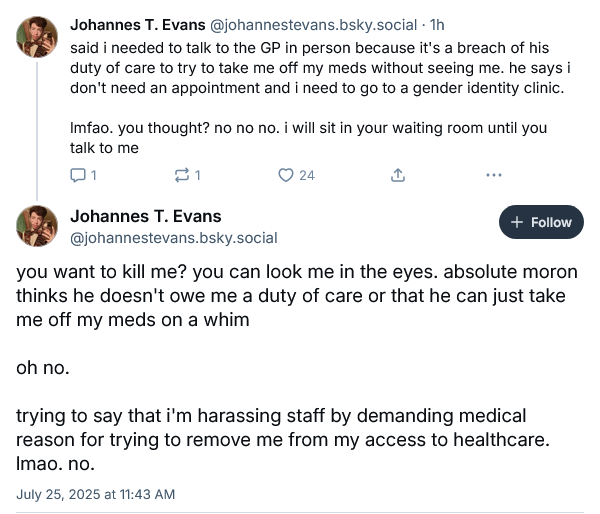
Task: Click the reply speech bubble icon
Action: coord(79,175)
